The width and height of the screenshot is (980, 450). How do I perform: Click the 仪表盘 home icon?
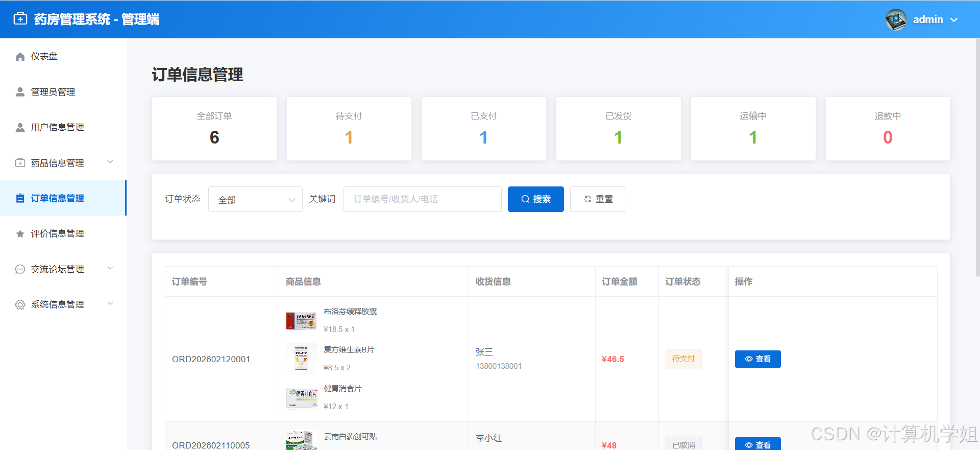tap(20, 56)
